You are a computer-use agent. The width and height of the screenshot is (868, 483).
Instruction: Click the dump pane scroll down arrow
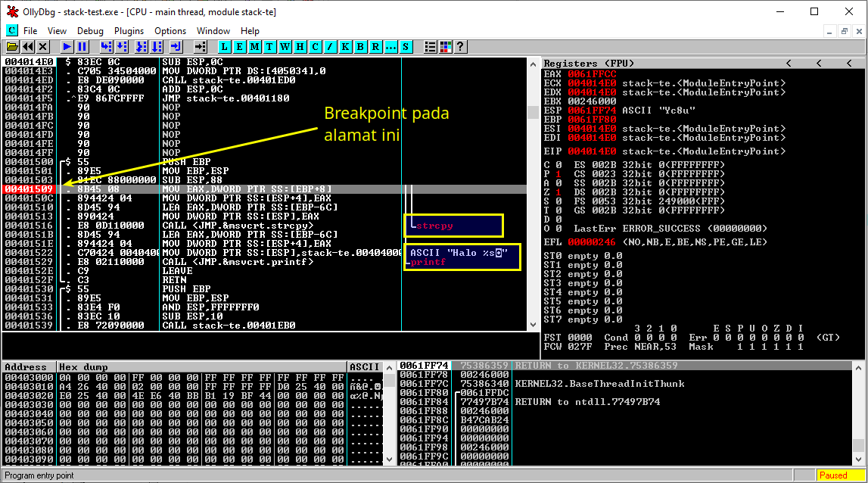click(x=389, y=460)
